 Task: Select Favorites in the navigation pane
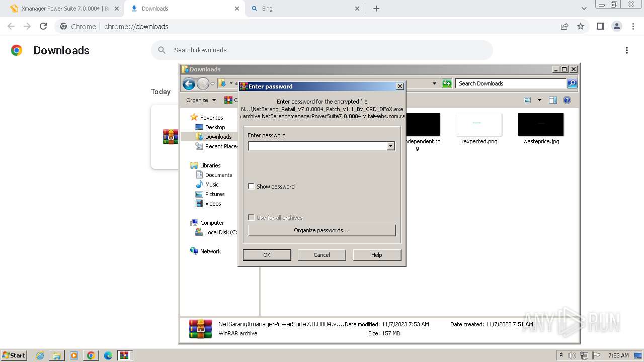point(211,118)
